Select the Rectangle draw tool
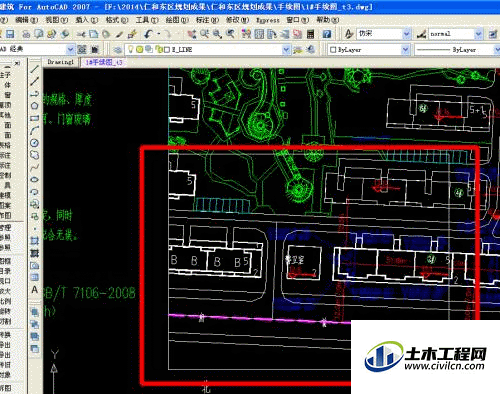 (35, 118)
